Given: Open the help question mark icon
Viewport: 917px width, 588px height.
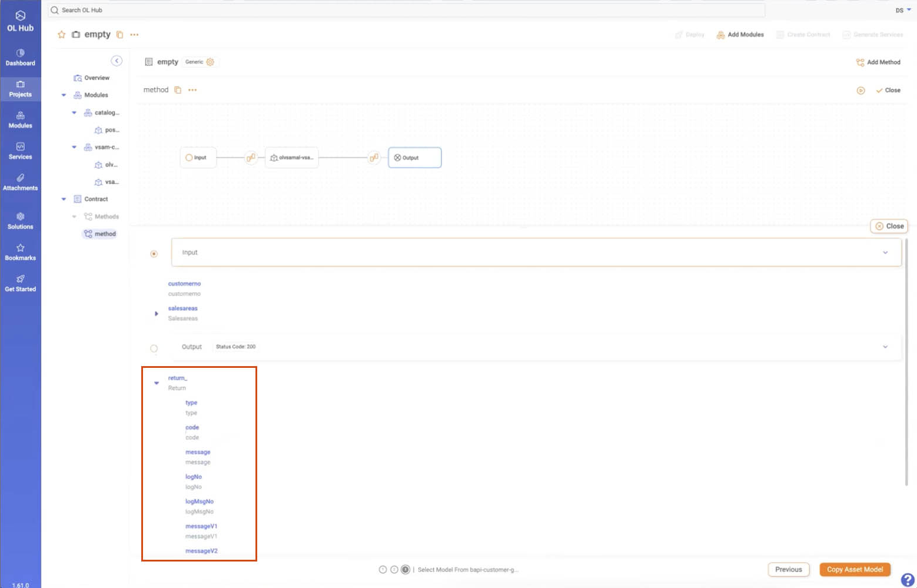Looking at the screenshot, I should [908, 580].
